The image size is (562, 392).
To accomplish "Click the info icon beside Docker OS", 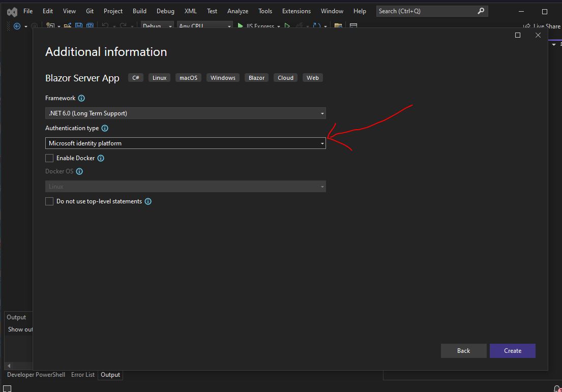I will click(x=79, y=172).
